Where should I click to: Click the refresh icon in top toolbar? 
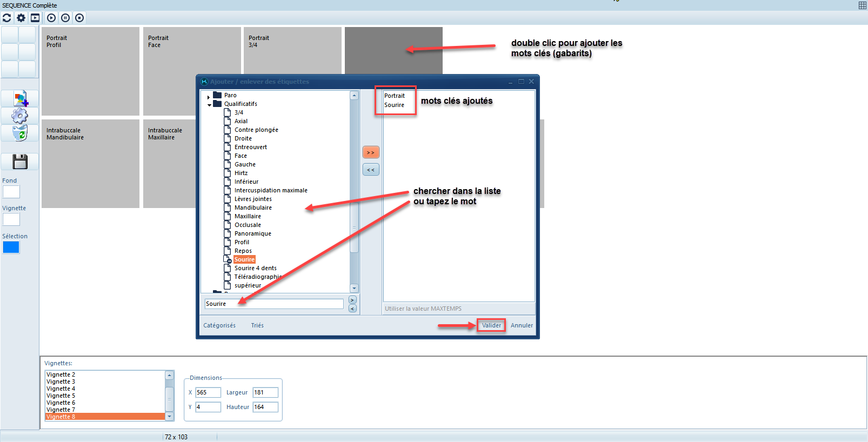tap(6, 18)
